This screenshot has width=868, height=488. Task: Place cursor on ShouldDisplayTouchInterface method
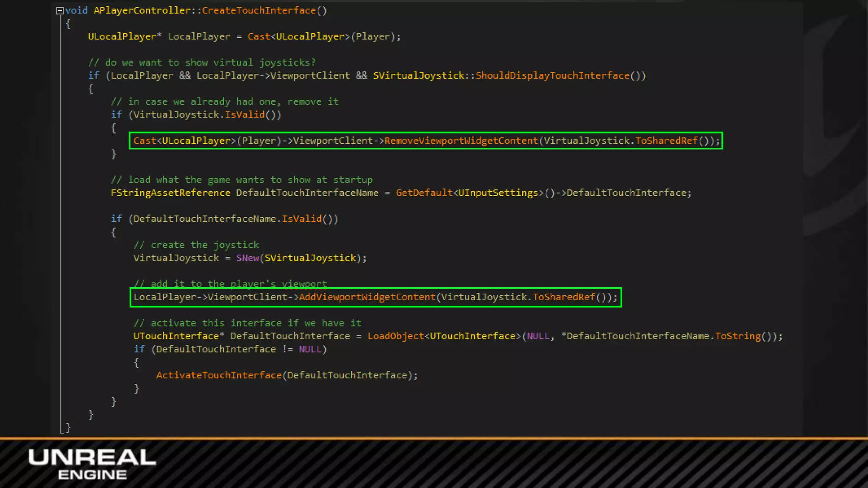pos(552,76)
